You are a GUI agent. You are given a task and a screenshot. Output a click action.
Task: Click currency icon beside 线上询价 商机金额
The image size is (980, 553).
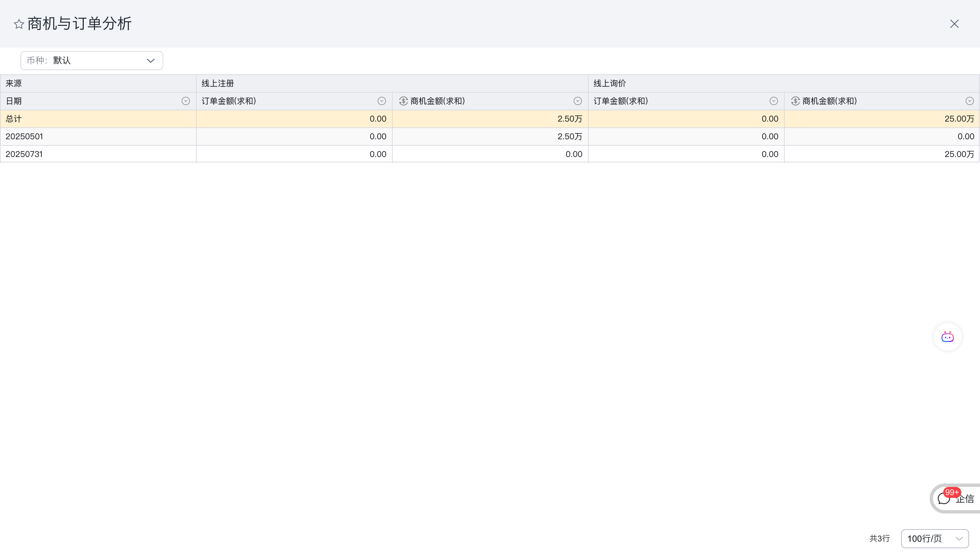(795, 101)
